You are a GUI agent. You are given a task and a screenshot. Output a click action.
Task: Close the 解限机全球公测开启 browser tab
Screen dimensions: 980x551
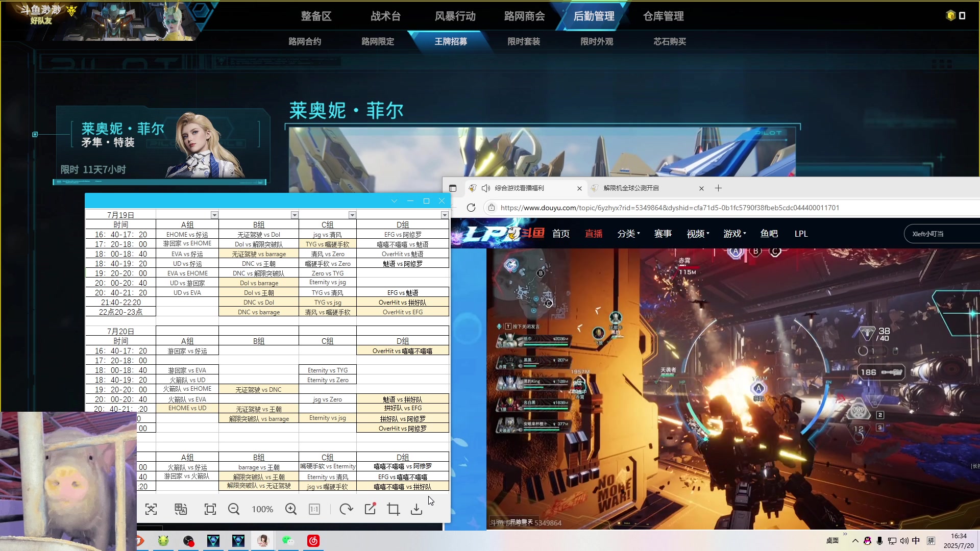[701, 189]
